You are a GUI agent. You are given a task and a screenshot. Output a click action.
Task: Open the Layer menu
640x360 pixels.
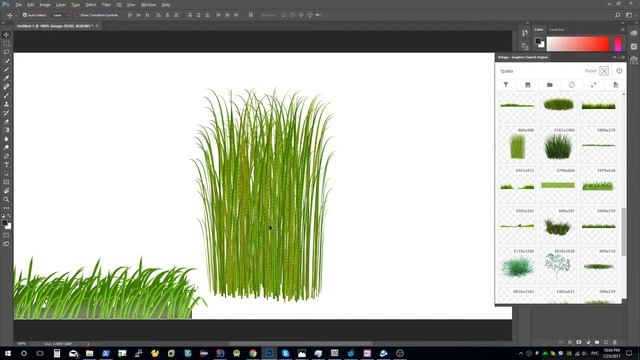[60, 4]
